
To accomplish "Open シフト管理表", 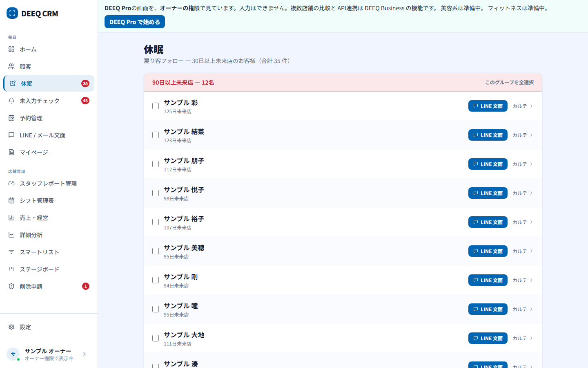I will [x=49, y=200].
